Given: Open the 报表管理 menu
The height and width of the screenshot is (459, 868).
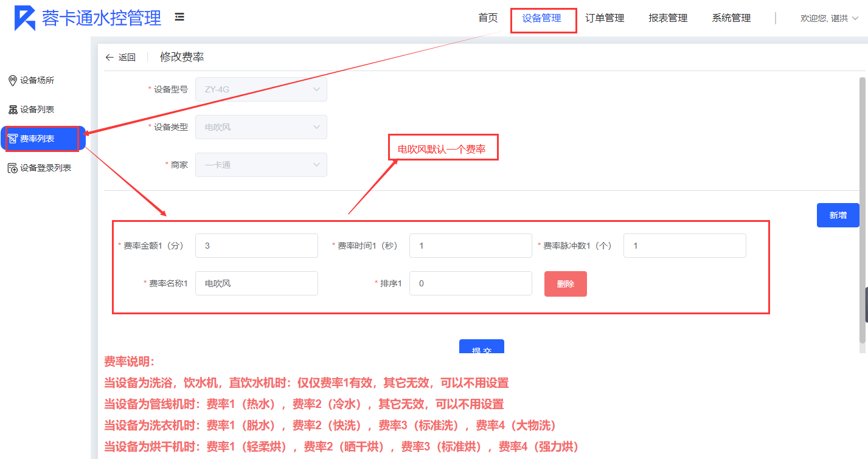Looking at the screenshot, I should (668, 18).
